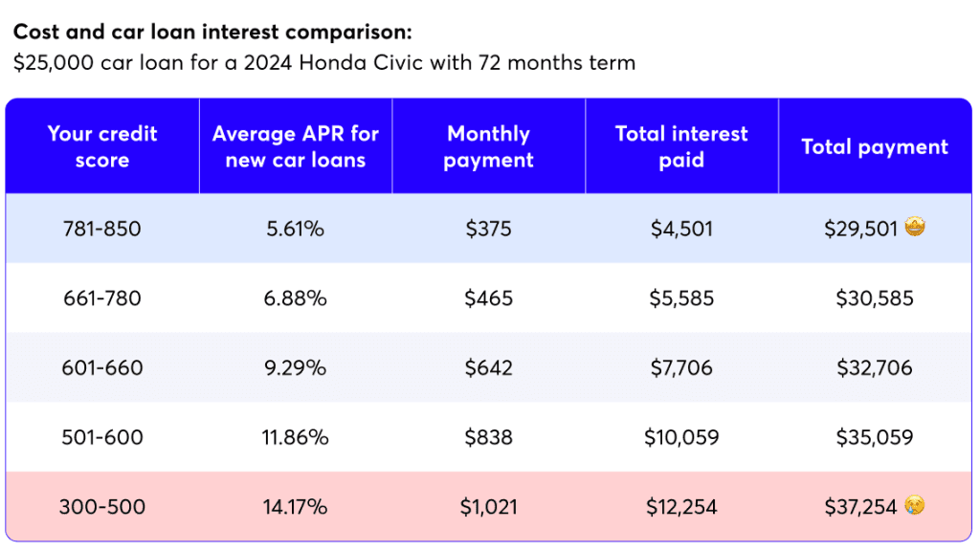Select the 300-500 credit score cell
The image size is (980, 551).
(102, 507)
